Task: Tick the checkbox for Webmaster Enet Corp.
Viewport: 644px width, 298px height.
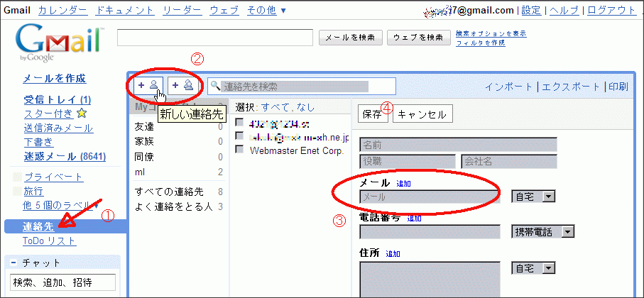Action: point(239,150)
